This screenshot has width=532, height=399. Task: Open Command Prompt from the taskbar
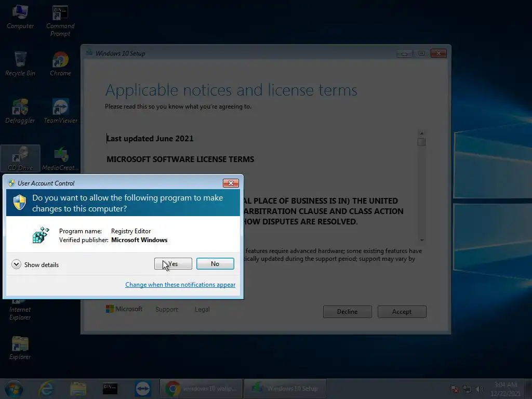point(110,389)
